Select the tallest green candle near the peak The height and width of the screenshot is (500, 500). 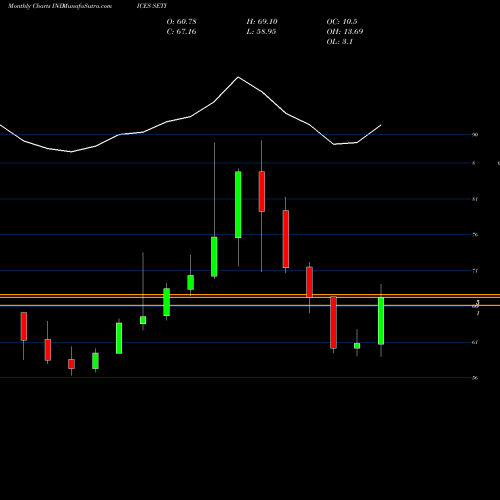(238, 204)
